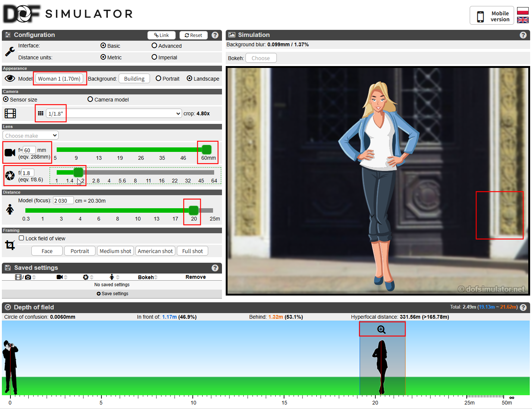Click the film strip sensor icon
Viewport: 532px width, 409px height.
coord(10,113)
